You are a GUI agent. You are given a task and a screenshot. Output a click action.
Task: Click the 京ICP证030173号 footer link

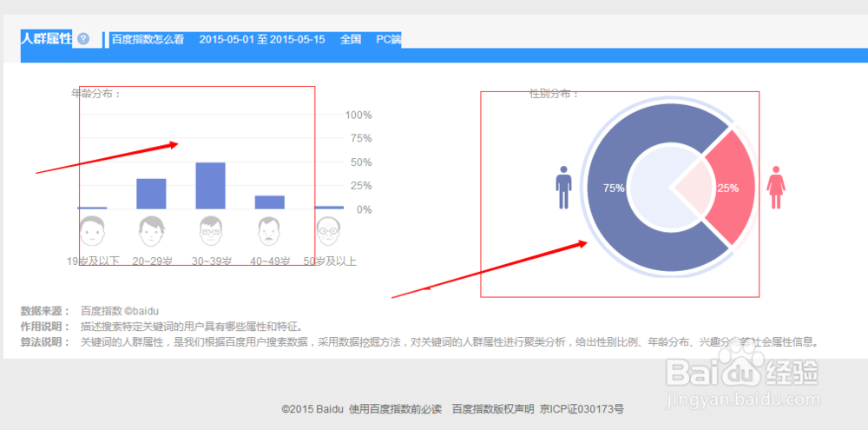[x=582, y=409]
